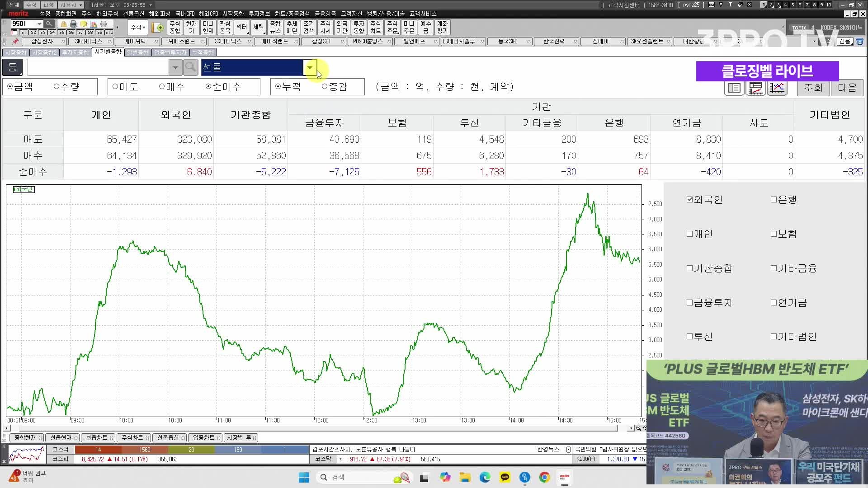Click the settings gear icon in toolbar
Viewport: 868px width, 488px height.
tap(104, 24)
